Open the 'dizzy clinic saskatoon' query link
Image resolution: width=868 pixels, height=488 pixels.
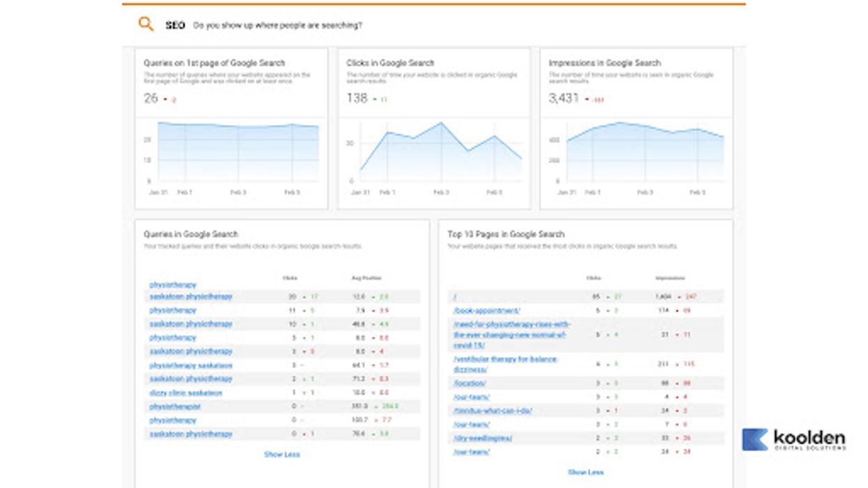[186, 393]
